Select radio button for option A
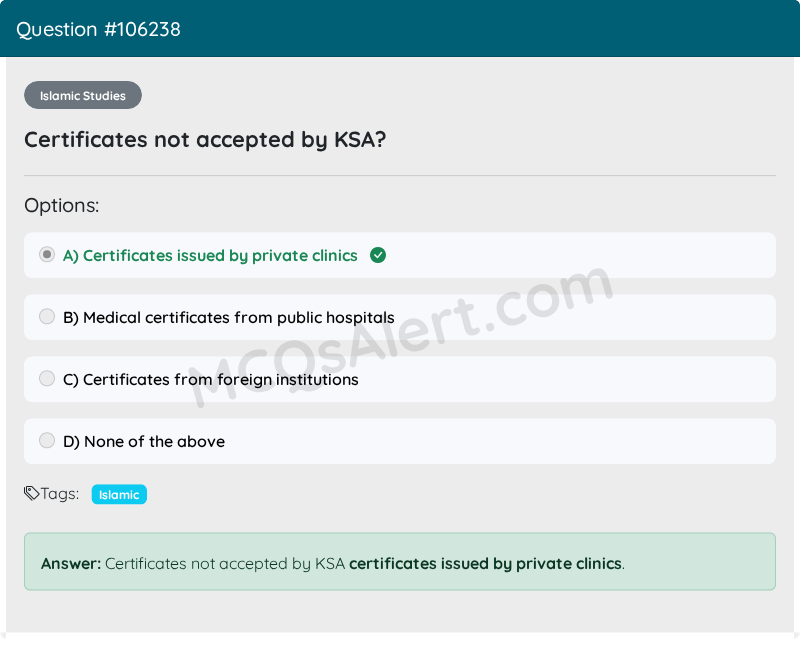 (47, 255)
